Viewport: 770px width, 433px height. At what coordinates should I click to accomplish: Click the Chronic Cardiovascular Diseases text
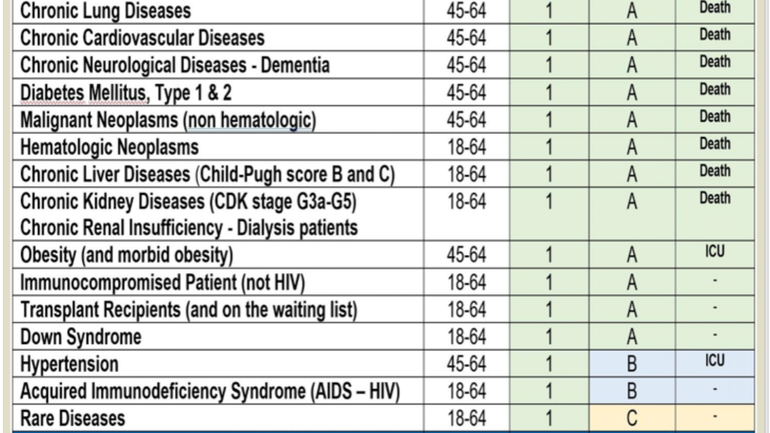click(142, 38)
